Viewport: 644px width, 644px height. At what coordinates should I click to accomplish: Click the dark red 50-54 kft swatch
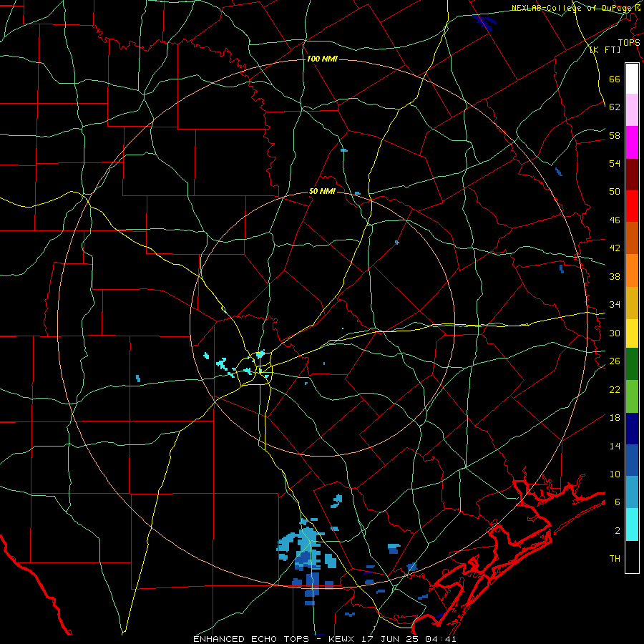(x=632, y=174)
